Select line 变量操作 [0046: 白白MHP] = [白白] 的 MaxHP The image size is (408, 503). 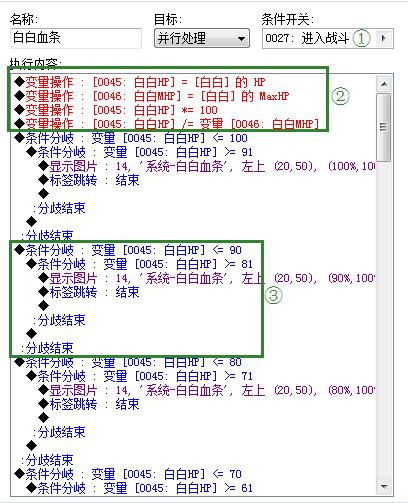(x=152, y=96)
